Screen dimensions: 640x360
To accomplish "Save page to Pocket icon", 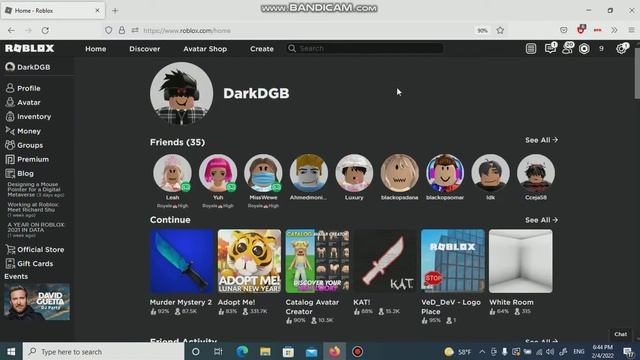I will click(x=564, y=30).
